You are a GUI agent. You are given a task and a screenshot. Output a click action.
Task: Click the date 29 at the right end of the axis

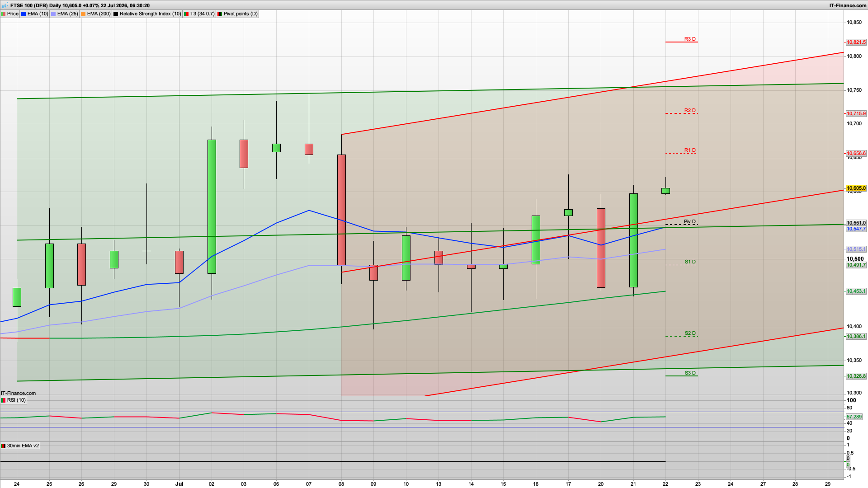coord(828,484)
